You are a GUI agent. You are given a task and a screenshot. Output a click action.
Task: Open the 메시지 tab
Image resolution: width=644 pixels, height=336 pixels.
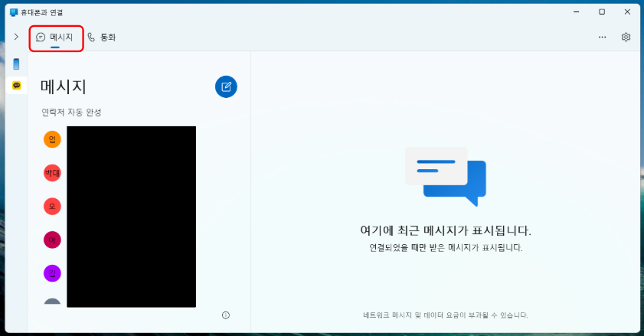pyautogui.click(x=54, y=38)
